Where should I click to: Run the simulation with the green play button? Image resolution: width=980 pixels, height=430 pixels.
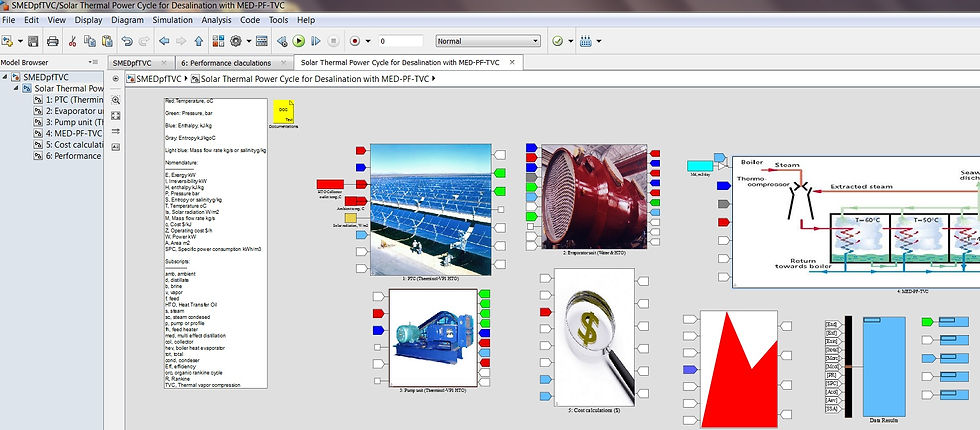(299, 41)
